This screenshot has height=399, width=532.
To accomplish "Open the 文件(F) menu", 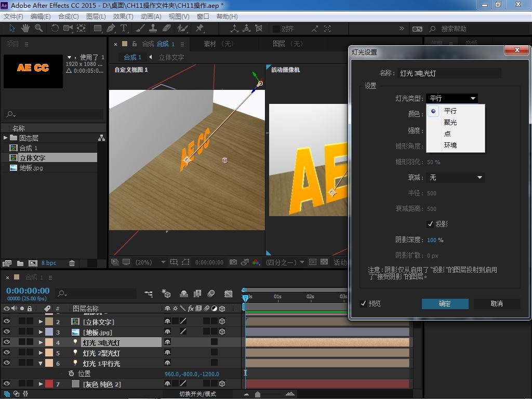I will [x=13, y=16].
